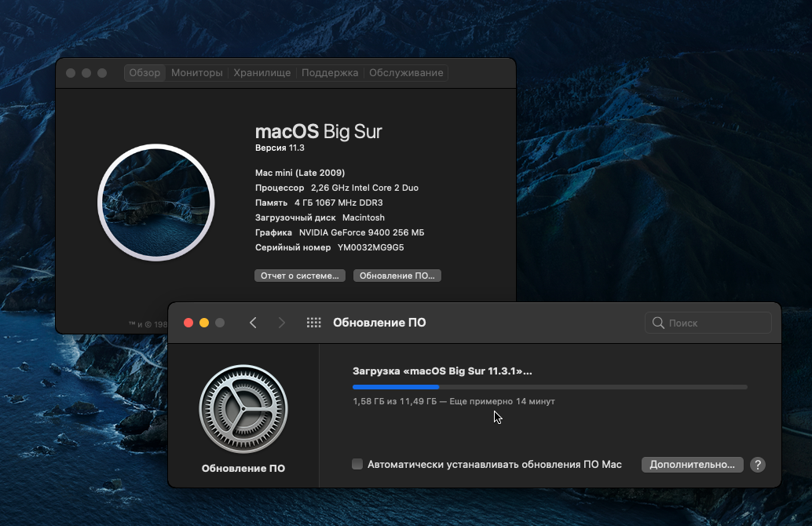Open the Поддержка tab
Screen dimensions: 812x526
330,73
